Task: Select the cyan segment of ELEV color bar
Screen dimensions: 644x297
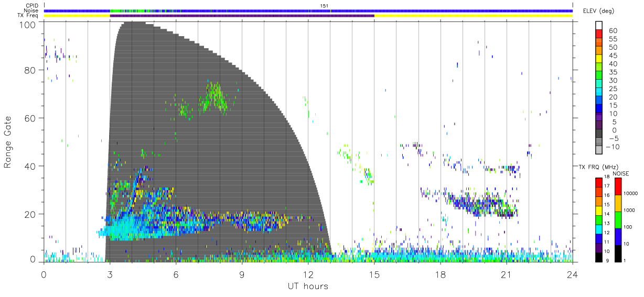Action: (x=599, y=92)
